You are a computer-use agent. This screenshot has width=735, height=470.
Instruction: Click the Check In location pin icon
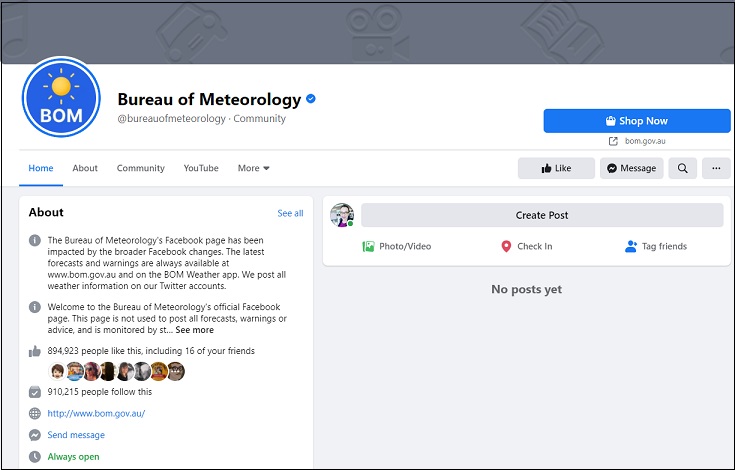coord(506,246)
